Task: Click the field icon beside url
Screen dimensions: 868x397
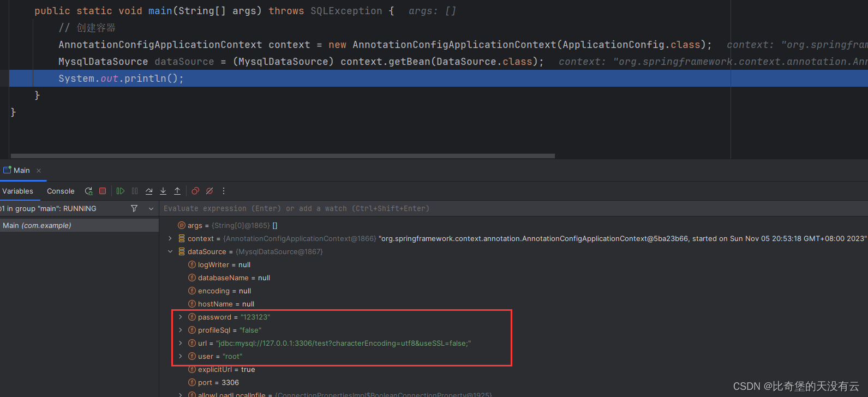Action: coord(192,343)
